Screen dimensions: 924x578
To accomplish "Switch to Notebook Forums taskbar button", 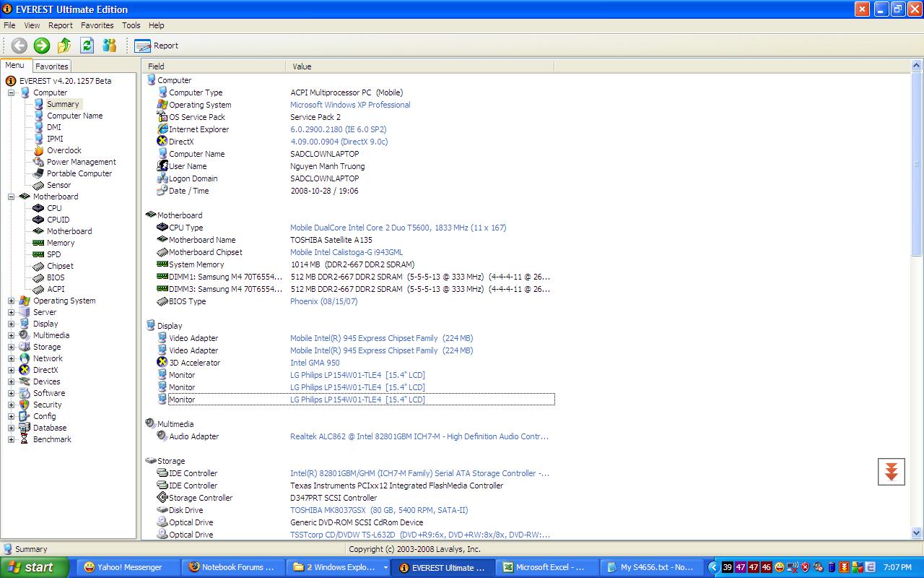I will (x=232, y=567).
